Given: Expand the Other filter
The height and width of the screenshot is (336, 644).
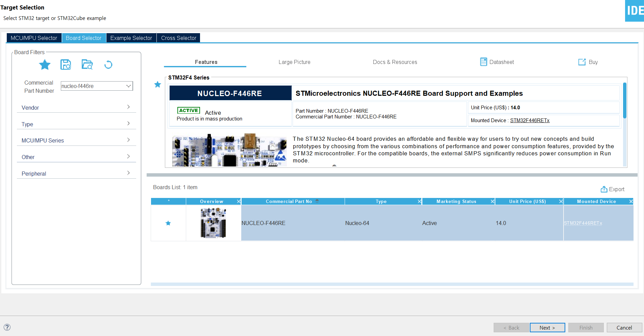Looking at the screenshot, I should [76, 157].
